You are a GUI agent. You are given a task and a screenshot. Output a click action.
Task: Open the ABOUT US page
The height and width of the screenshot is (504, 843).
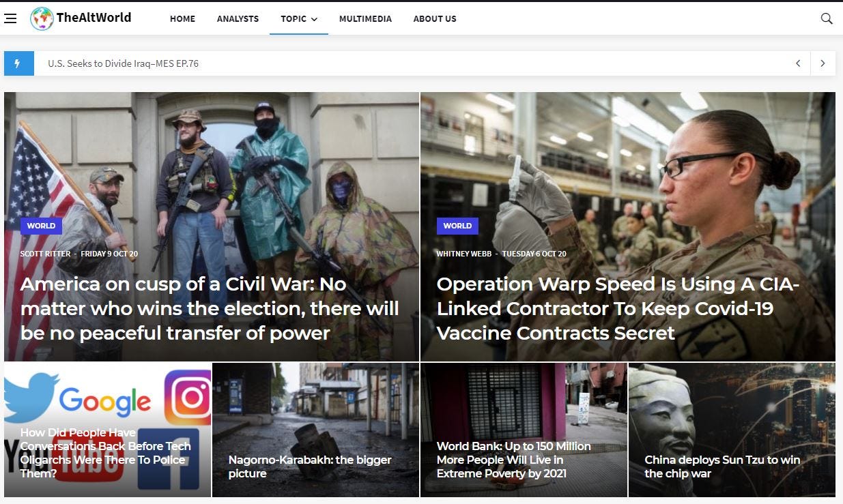[x=435, y=18]
